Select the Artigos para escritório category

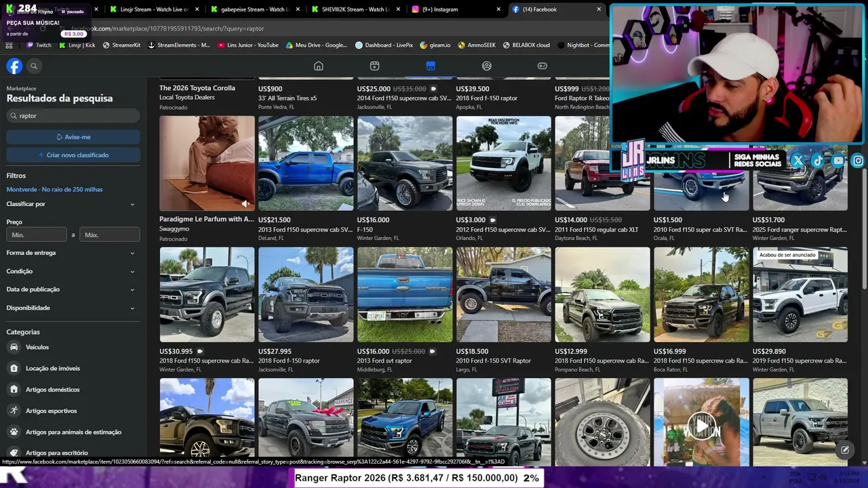tap(73, 453)
